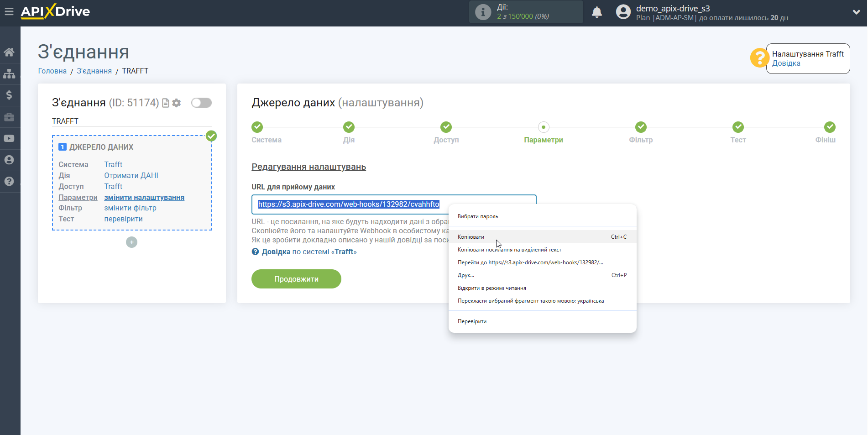
Task: Open the billing dollar sidebar icon
Action: (9, 95)
